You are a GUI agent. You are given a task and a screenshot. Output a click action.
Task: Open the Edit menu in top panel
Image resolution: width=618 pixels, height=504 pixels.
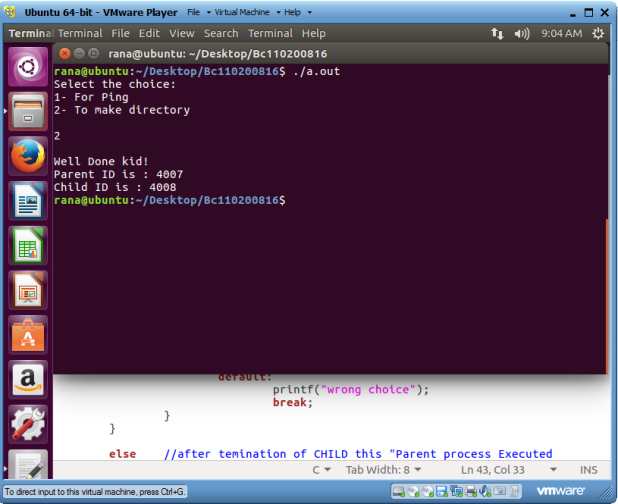click(149, 33)
